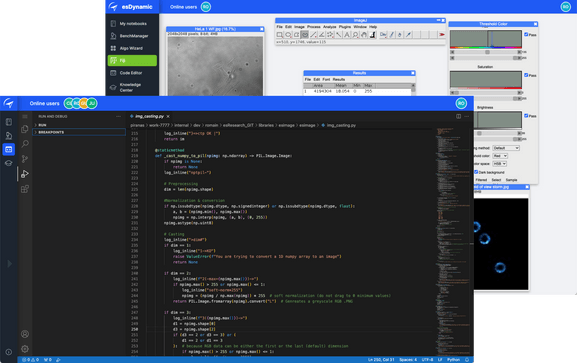Open Run and Debug panel more actions
The height and width of the screenshot is (363, 577).
[x=118, y=116]
